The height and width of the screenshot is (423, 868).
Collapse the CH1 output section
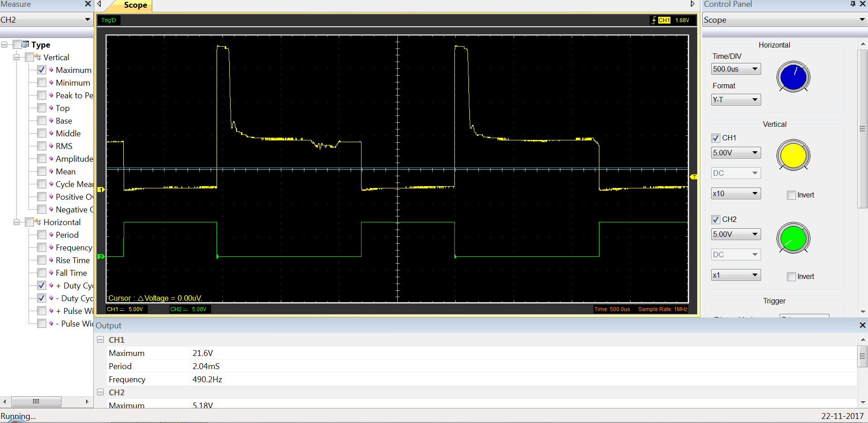(x=101, y=339)
